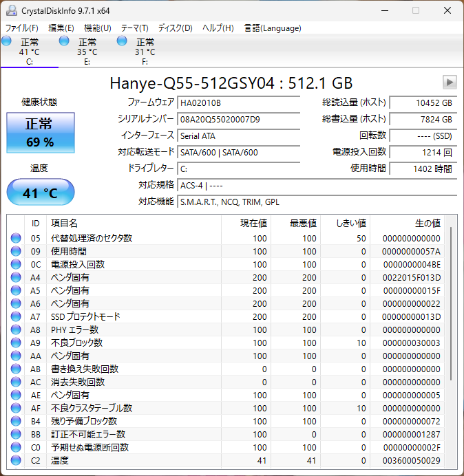Click the rotation rate value ---- (SSD)
The width and height of the screenshot is (464, 476).
[x=423, y=136]
